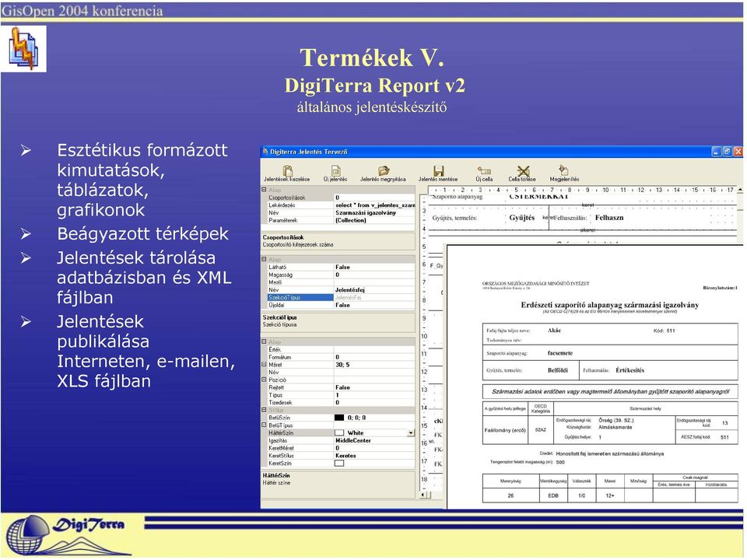747x560 pixels.
Task: Click the 'Felhaszn' bold design cell
Action: point(609,217)
